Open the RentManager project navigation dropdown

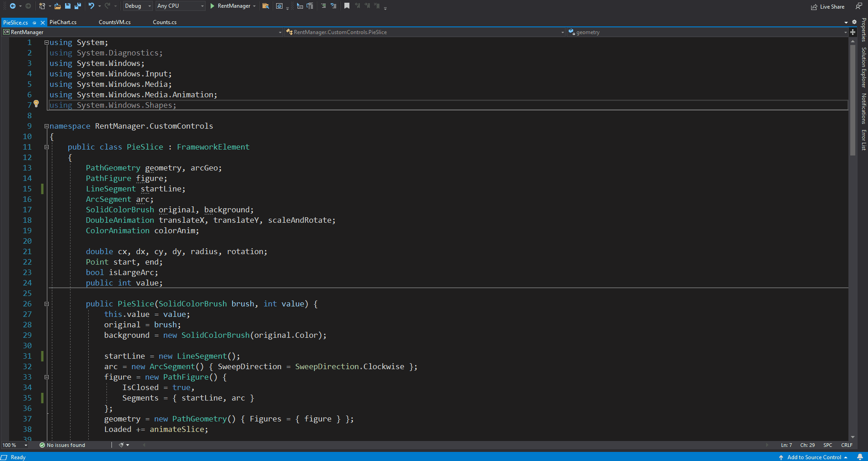142,32
